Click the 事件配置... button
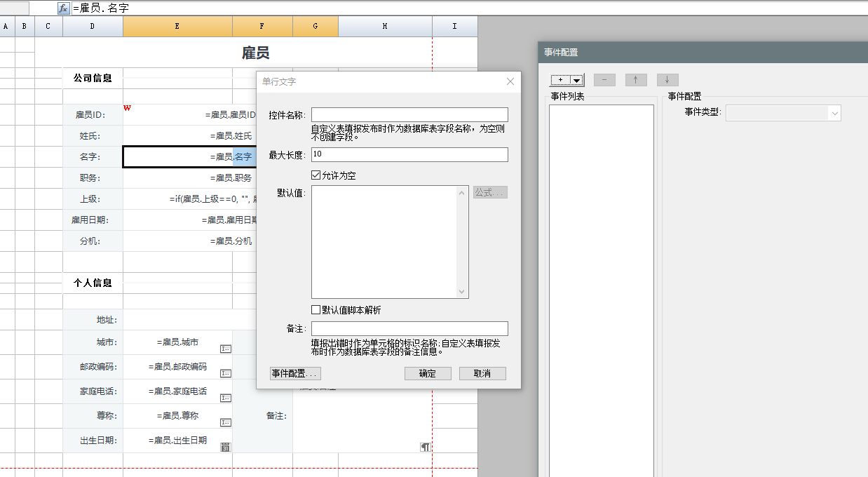868x477 pixels. [x=295, y=373]
